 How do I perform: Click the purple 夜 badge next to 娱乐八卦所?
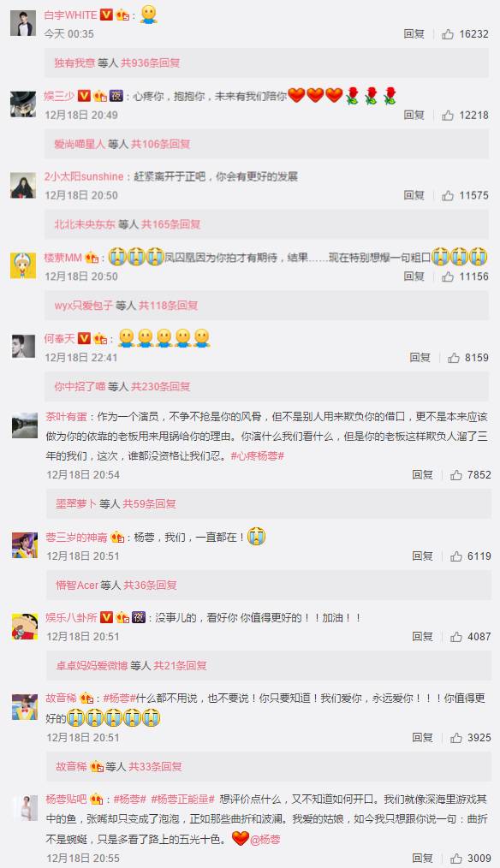139,617
